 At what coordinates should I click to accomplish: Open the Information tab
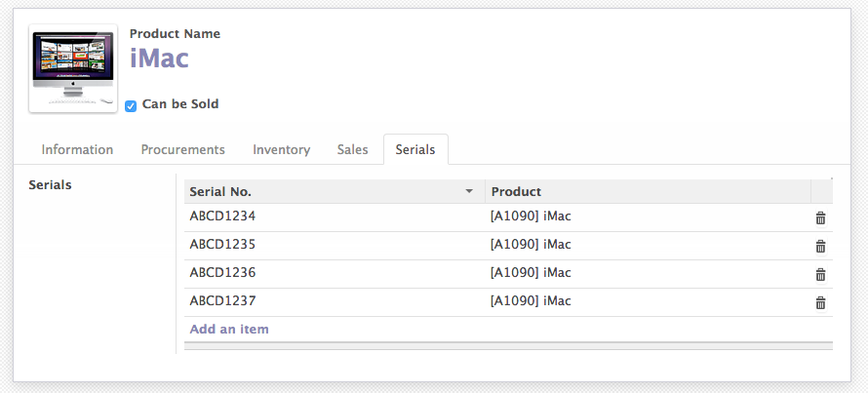[77, 149]
